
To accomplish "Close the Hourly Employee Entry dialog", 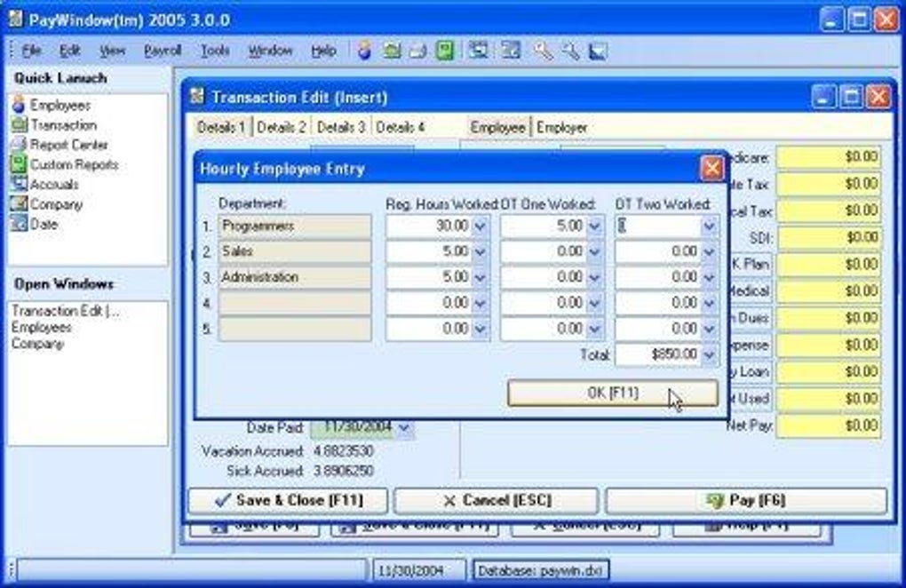I will pos(711,168).
